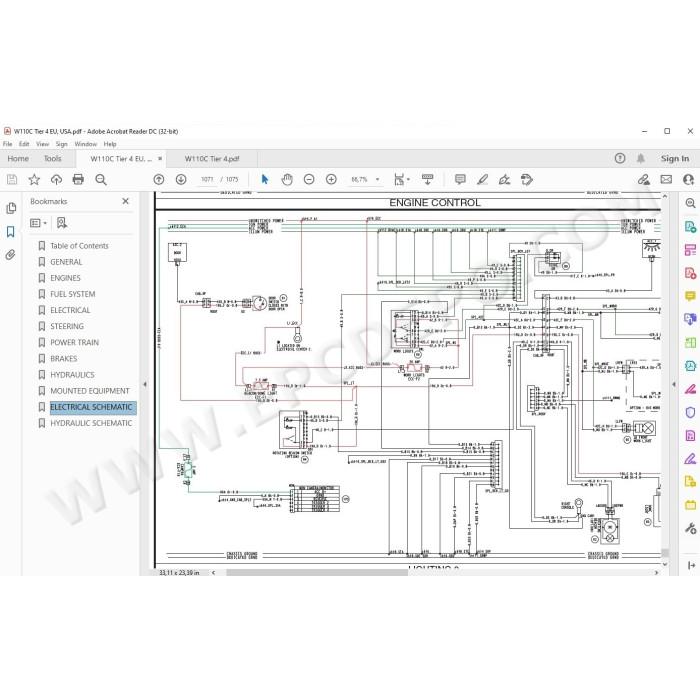Open Protect shield tool in right pane

(690, 412)
